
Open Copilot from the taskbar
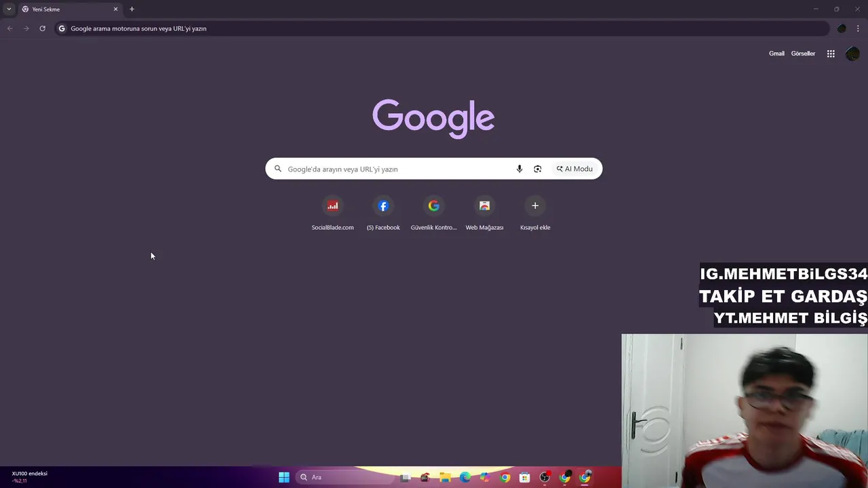click(485, 477)
